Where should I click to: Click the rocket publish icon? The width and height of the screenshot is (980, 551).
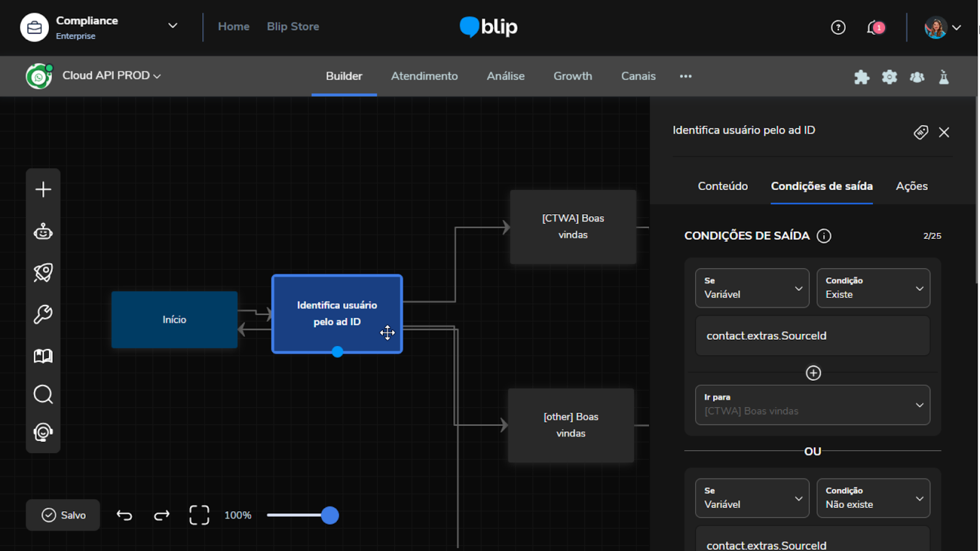point(43,272)
